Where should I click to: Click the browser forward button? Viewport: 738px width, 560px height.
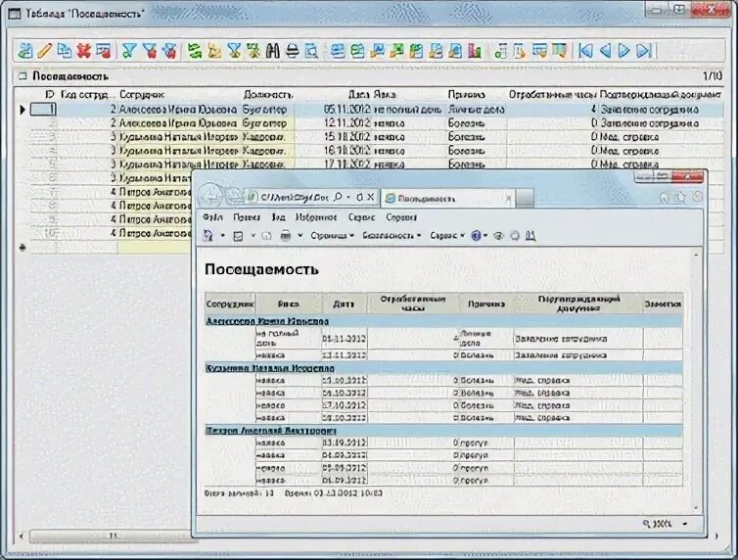[234, 196]
